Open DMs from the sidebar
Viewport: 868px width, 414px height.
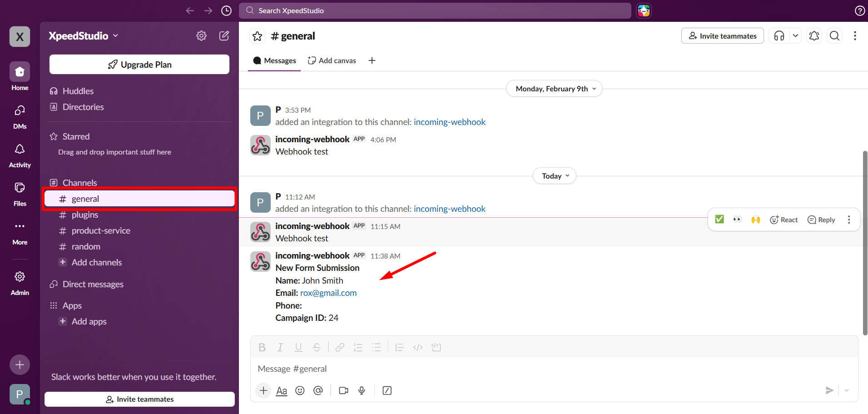20,115
